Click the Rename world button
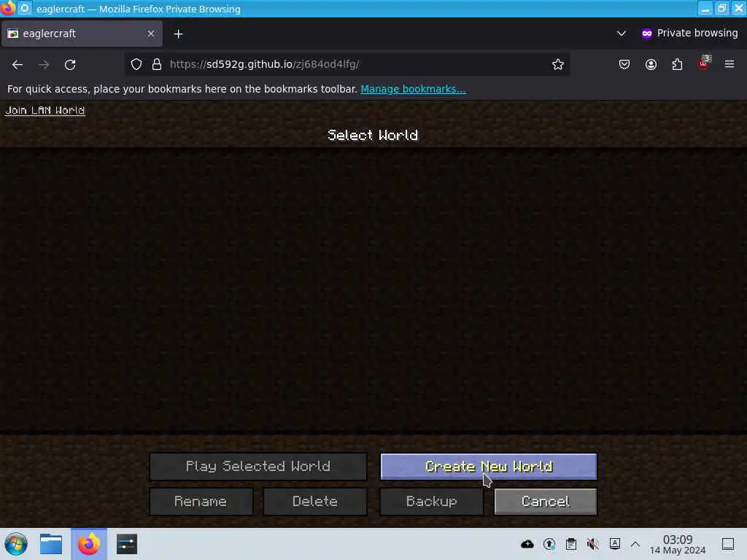Image resolution: width=747 pixels, height=560 pixels. [201, 502]
